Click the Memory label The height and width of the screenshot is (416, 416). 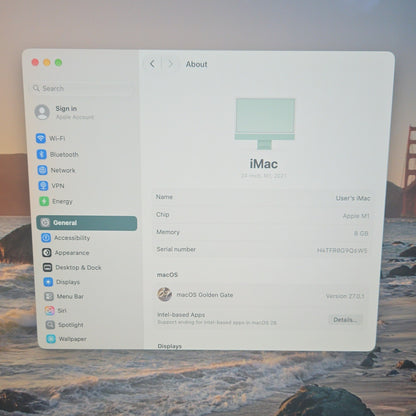[x=168, y=232]
